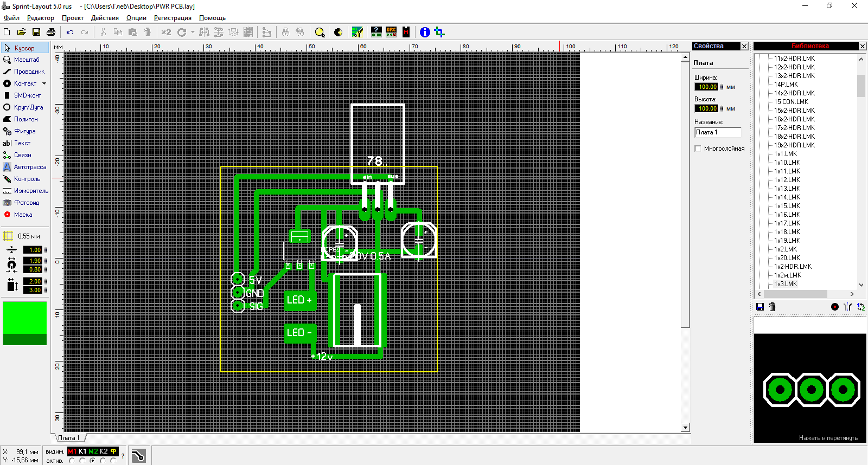The height and width of the screenshot is (465, 868).
Task: Activate layer M1 radio button
Action: [72, 461]
